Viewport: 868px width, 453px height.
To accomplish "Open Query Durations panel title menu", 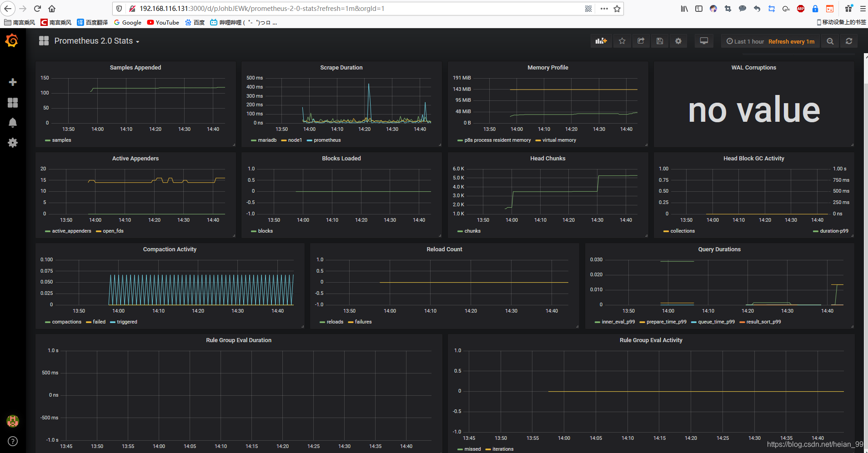I will coord(719,249).
